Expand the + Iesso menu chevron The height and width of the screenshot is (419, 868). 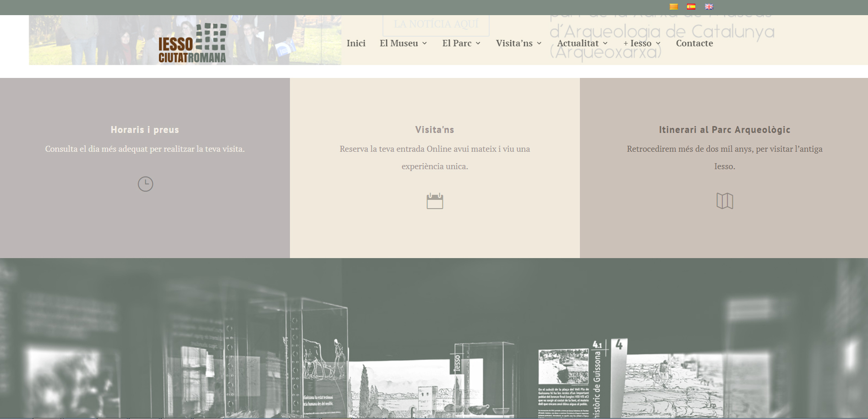tap(658, 44)
